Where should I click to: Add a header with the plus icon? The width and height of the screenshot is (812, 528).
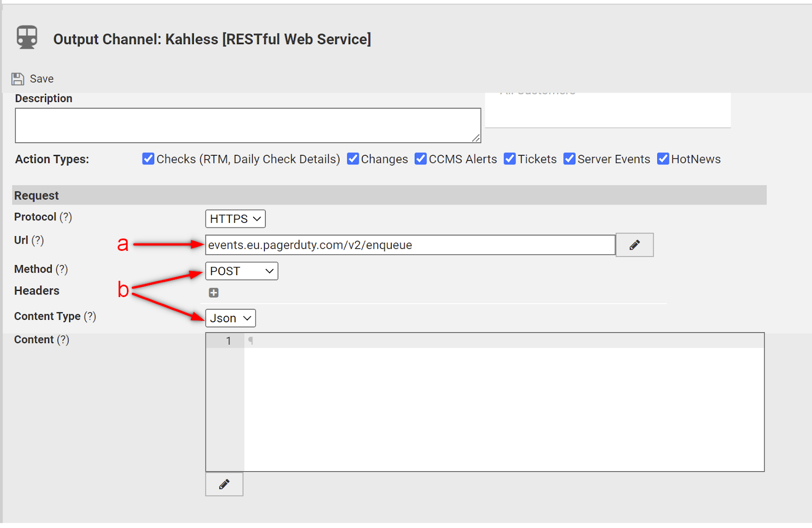214,292
